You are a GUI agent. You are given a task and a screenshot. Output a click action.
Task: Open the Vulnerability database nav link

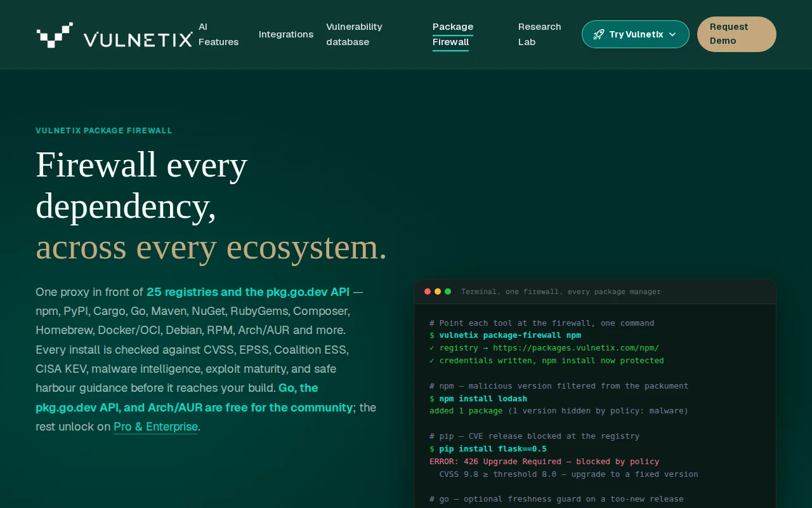[354, 34]
